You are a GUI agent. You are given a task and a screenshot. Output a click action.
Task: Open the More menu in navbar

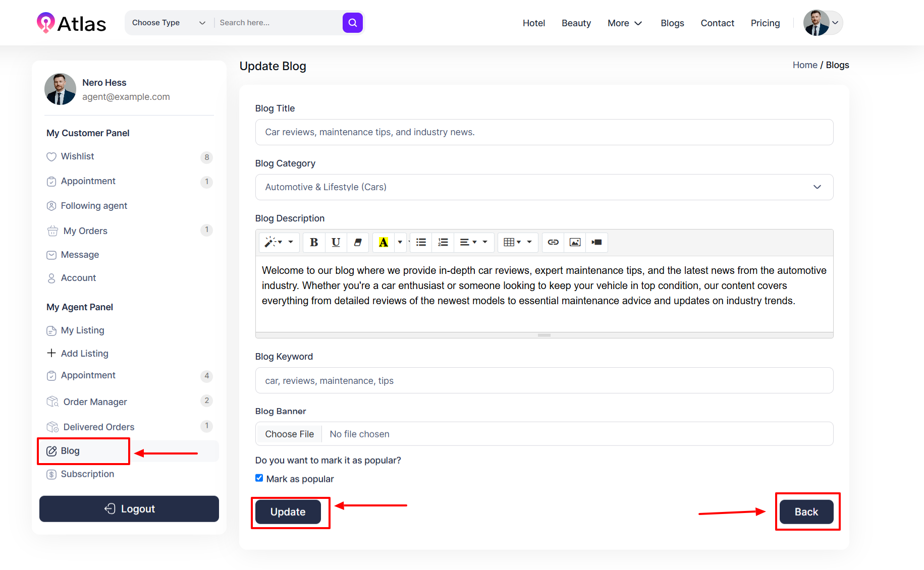tap(625, 23)
